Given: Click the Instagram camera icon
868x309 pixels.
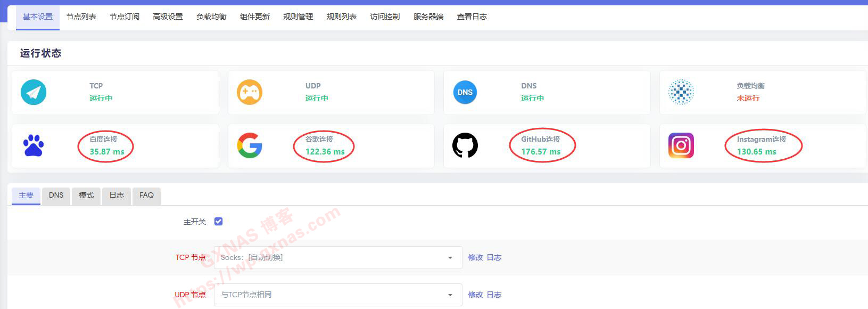Looking at the screenshot, I should pos(681,145).
